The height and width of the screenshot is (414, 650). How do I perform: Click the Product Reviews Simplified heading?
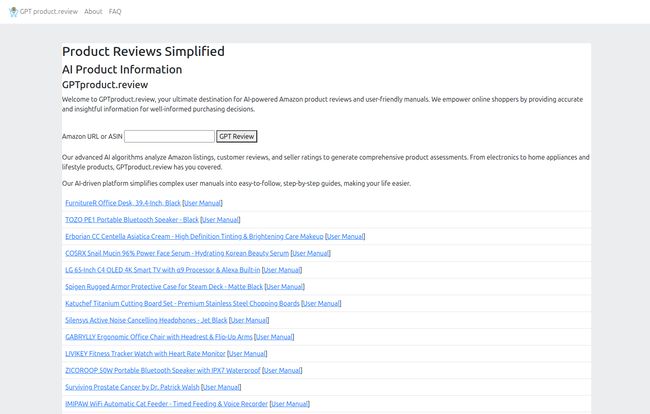(x=143, y=51)
